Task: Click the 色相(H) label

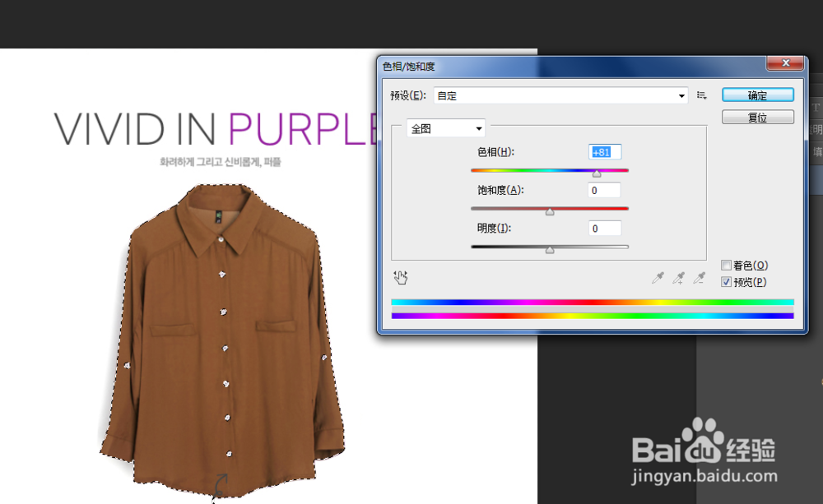Action: [x=495, y=152]
